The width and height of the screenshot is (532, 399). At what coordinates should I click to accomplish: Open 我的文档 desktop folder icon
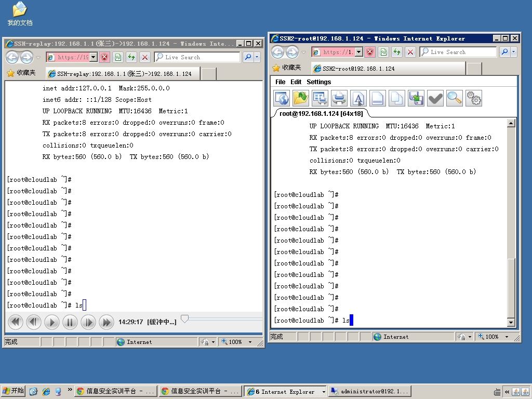20,14
